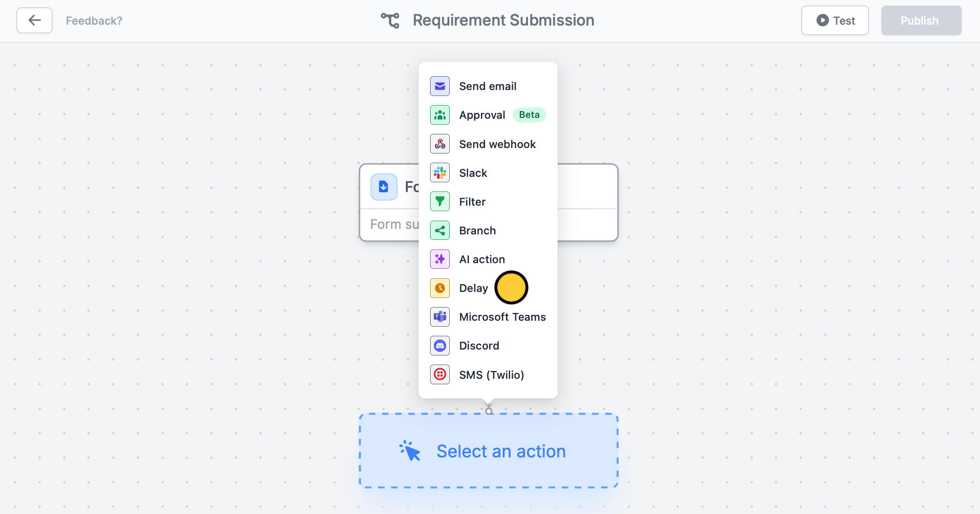The height and width of the screenshot is (514, 980).
Task: Select SMS (Twilio) from action list
Action: [488, 375]
